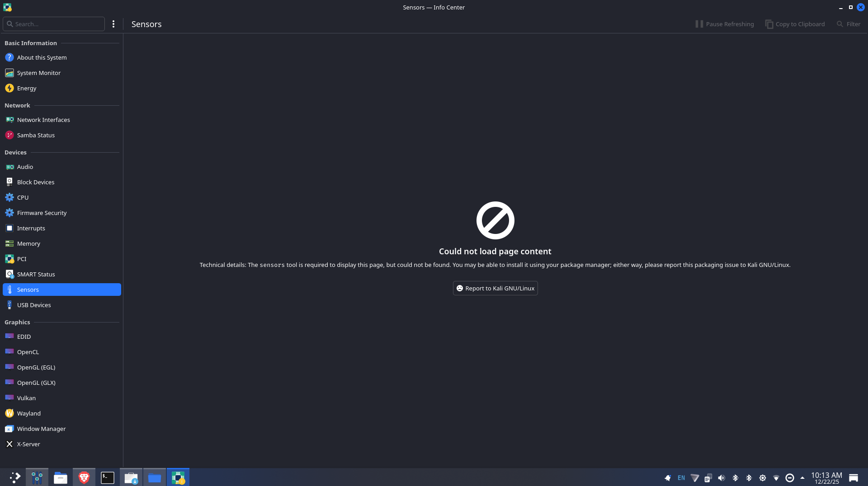The width and height of the screenshot is (868, 486).
Task: Open the Wayland info page
Action: (28, 413)
